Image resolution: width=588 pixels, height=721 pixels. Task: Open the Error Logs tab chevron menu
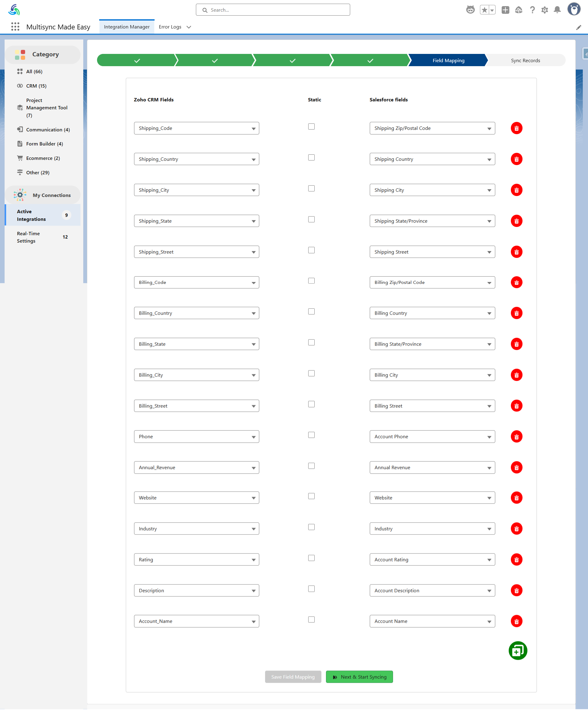(x=189, y=27)
